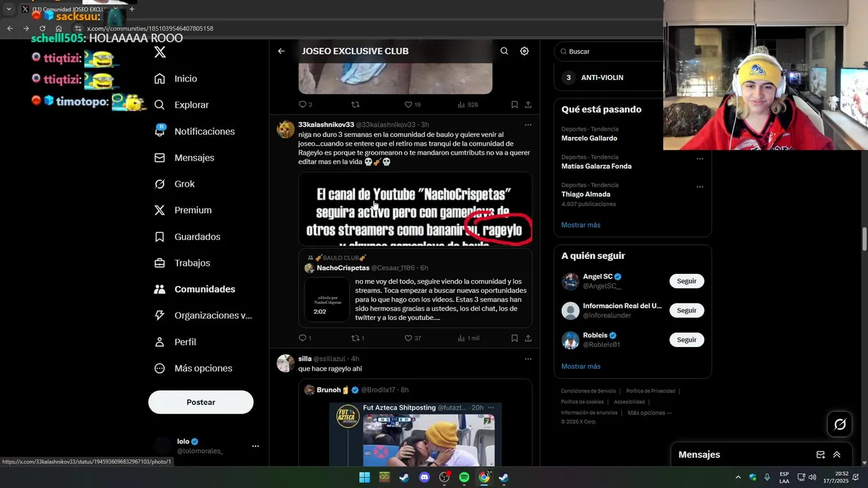Follow Angel SC

(686, 281)
